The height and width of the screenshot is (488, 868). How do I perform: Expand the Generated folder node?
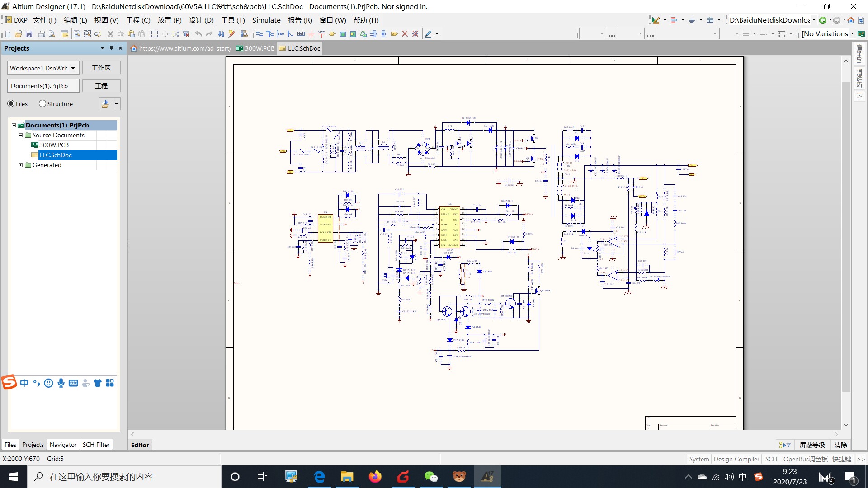(x=20, y=165)
